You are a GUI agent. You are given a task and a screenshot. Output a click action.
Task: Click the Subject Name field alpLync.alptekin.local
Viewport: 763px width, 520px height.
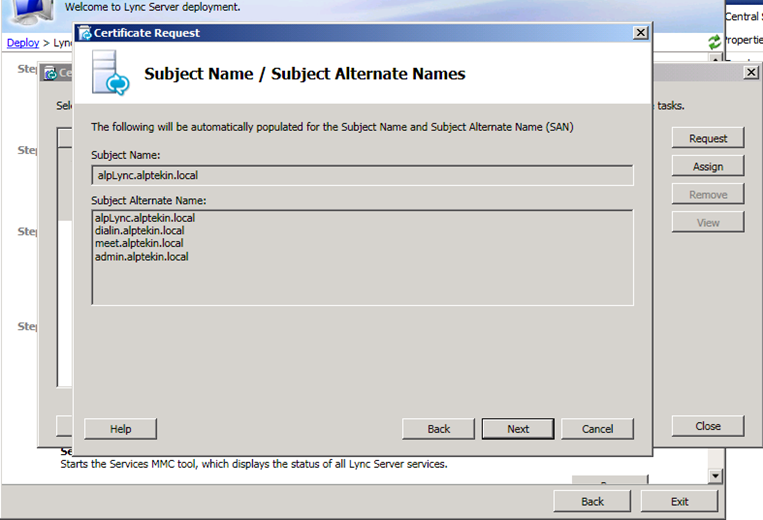click(362, 175)
